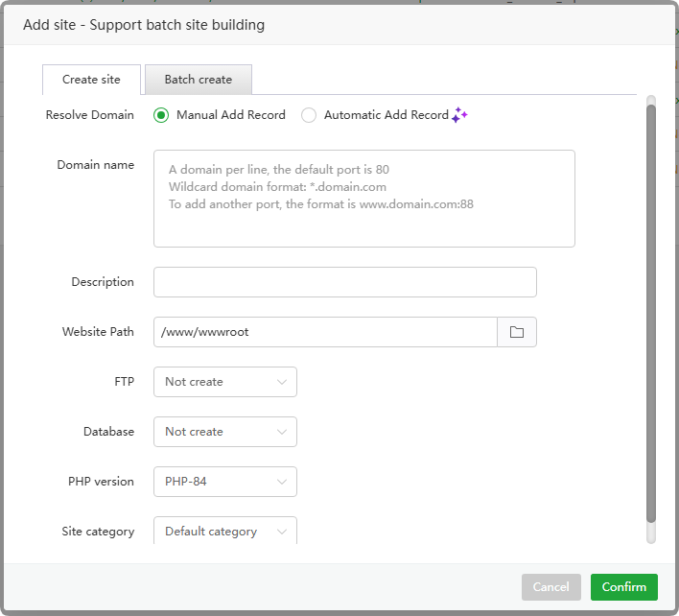Click the Website Path text field

tap(325, 332)
